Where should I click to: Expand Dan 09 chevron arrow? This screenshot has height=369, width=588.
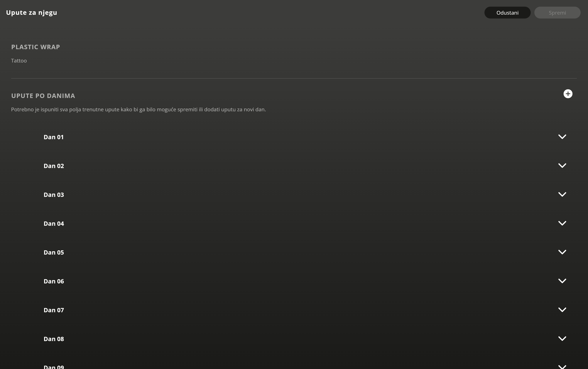pyautogui.click(x=562, y=367)
